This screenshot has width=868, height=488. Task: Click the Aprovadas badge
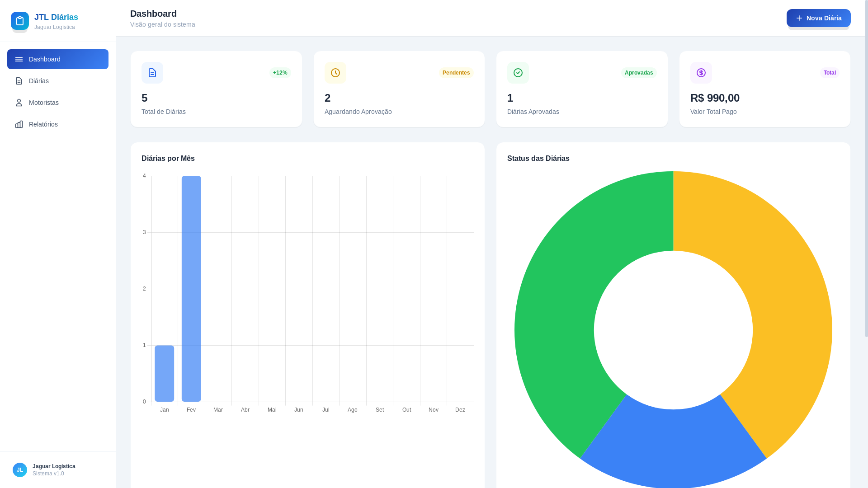638,73
